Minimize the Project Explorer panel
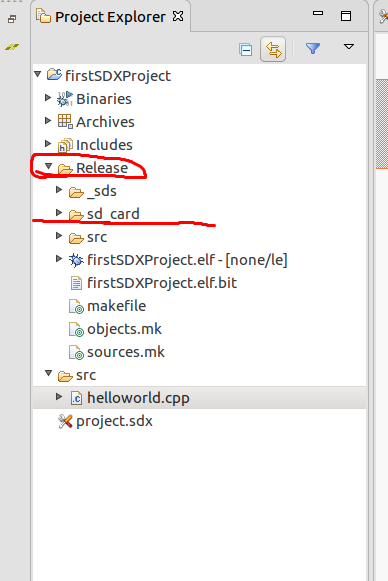 [x=318, y=13]
